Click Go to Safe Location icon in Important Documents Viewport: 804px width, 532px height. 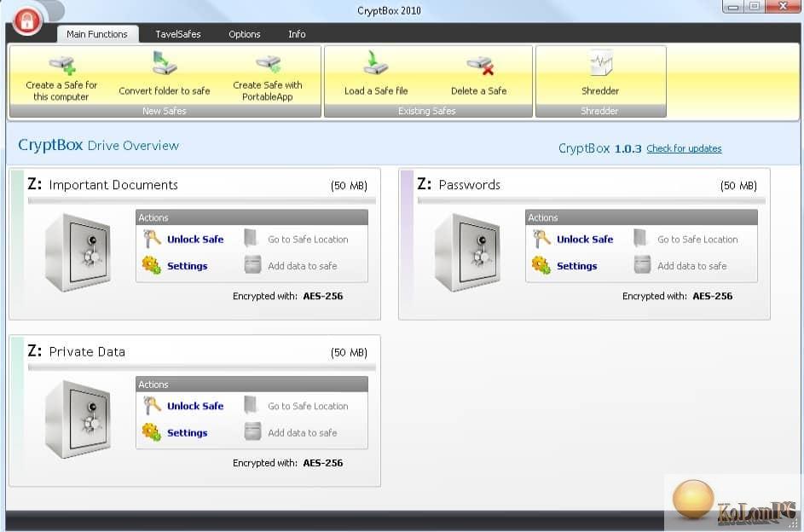pos(251,239)
